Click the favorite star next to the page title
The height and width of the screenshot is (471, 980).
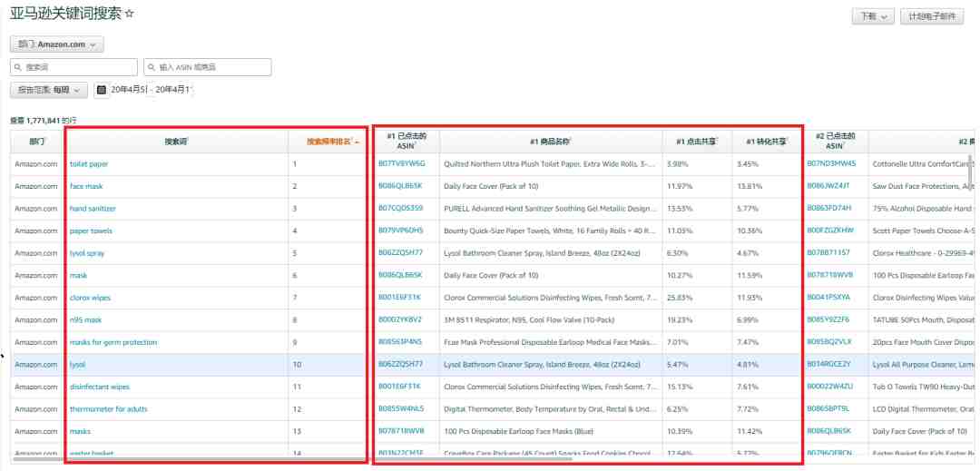click(x=130, y=14)
